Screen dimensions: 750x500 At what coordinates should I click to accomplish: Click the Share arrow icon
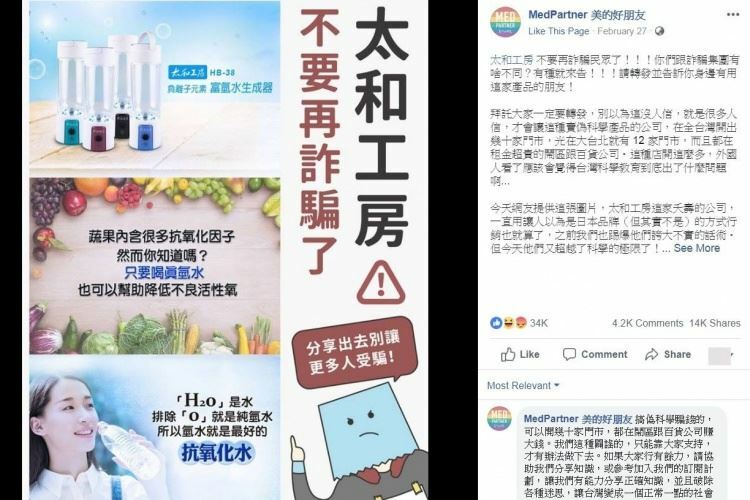651,355
